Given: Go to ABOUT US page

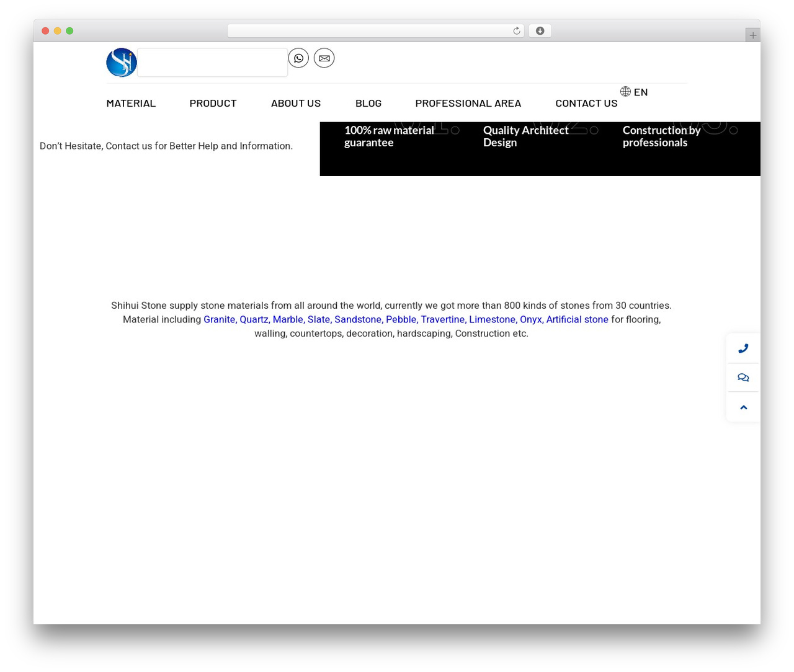Looking at the screenshot, I should pos(296,104).
